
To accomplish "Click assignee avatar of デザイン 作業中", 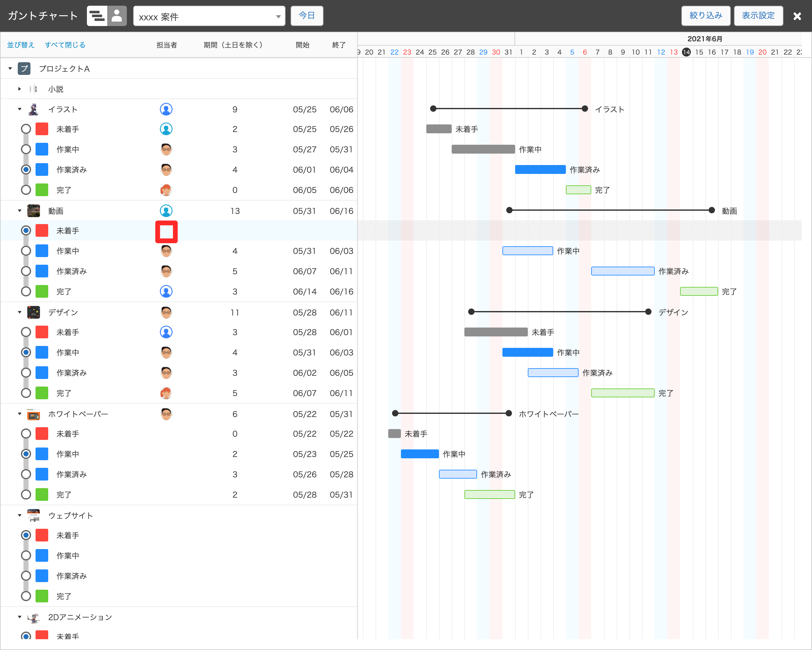I will point(166,352).
